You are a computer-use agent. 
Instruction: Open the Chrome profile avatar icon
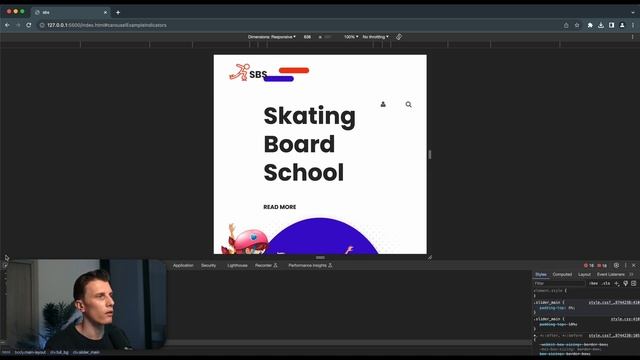622,25
